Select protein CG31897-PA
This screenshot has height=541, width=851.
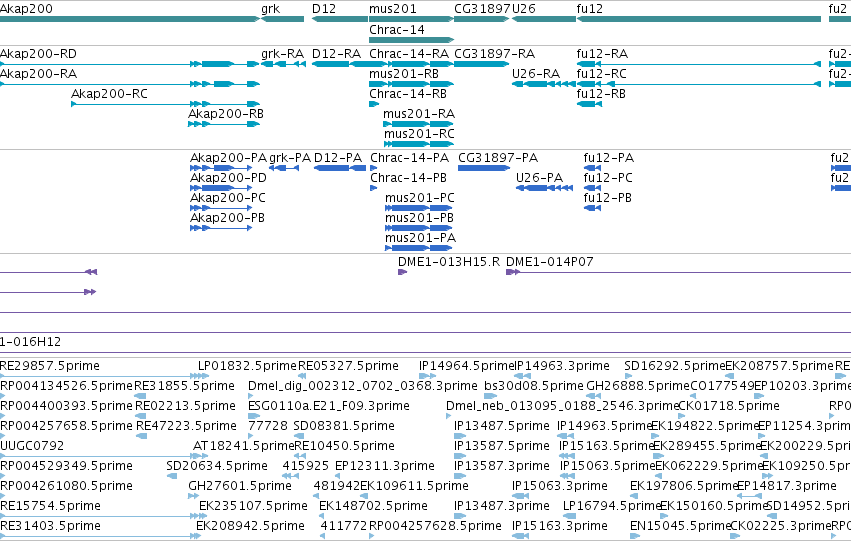tap(498, 158)
